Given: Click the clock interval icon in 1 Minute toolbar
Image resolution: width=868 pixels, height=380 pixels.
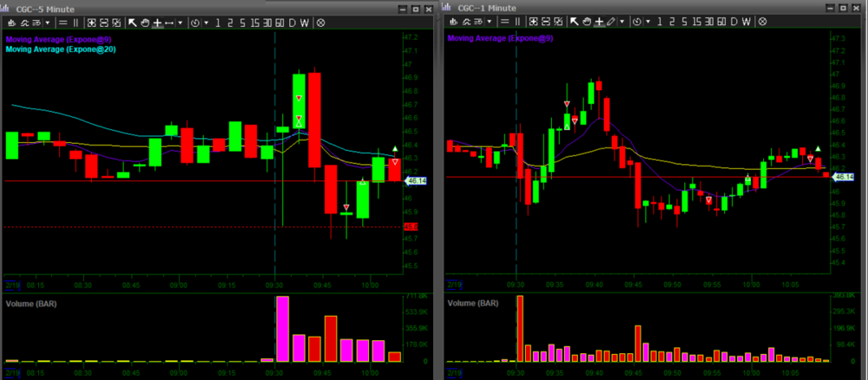Looking at the screenshot, I should point(636,22).
